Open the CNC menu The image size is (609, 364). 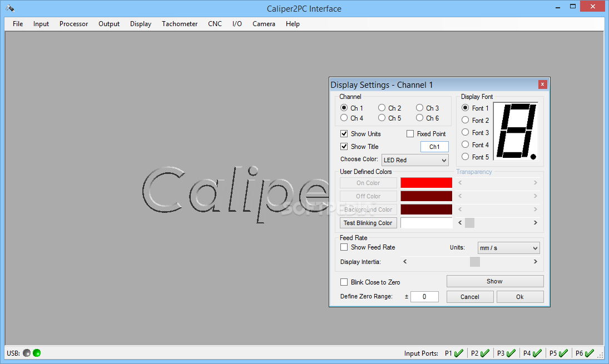215,24
